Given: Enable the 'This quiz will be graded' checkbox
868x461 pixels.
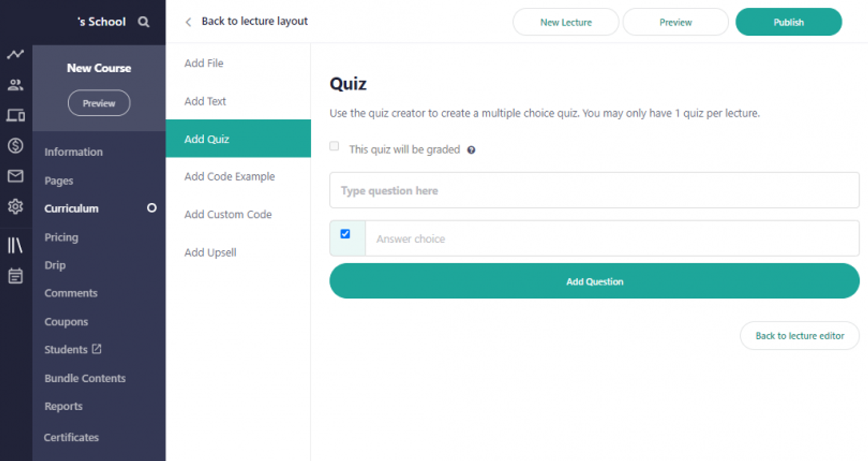Looking at the screenshot, I should click(334, 146).
